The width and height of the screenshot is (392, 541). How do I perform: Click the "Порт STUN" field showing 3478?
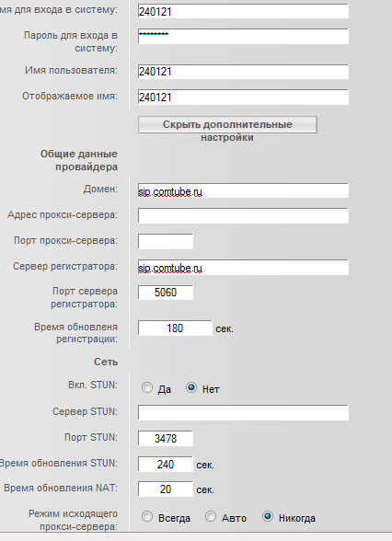click(x=166, y=438)
